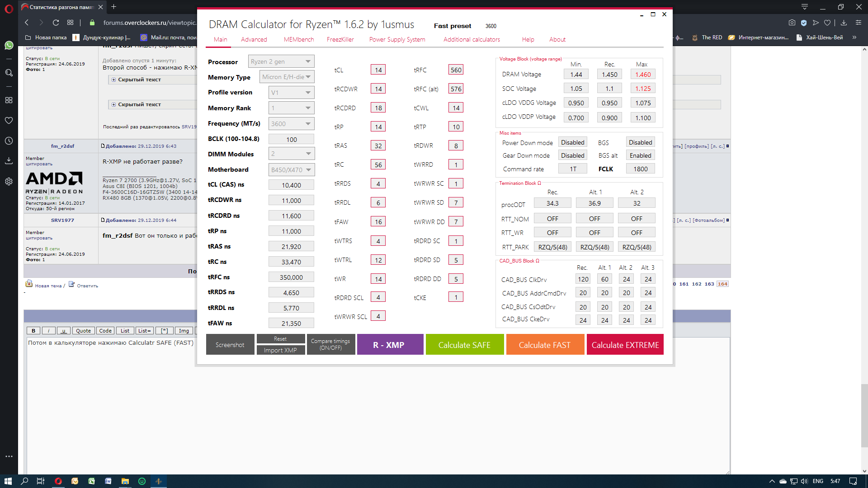
Task: Toggle Power Down mode Disabled field
Action: 572,142
